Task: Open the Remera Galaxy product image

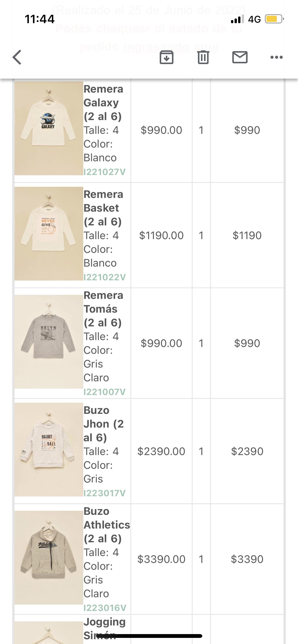Action: tap(49, 128)
